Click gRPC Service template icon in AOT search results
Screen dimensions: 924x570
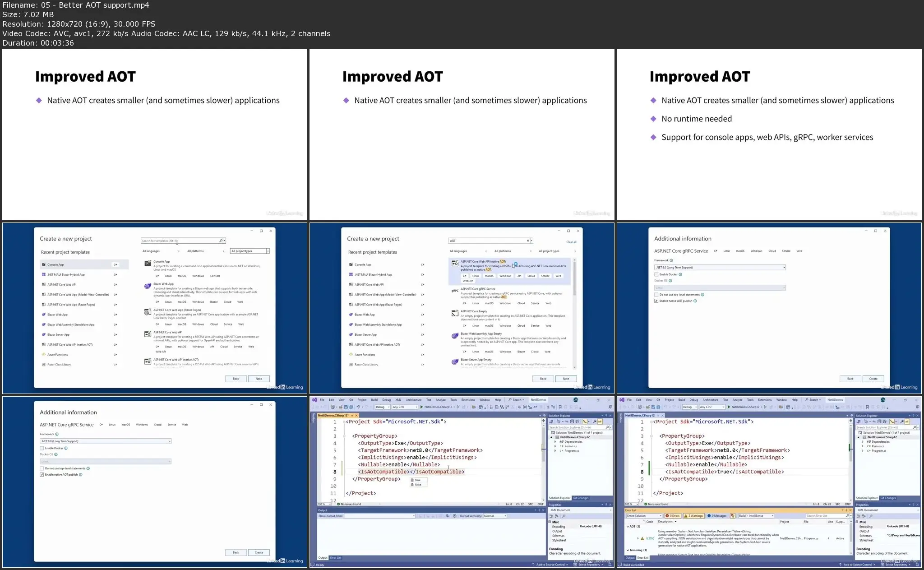[455, 291]
